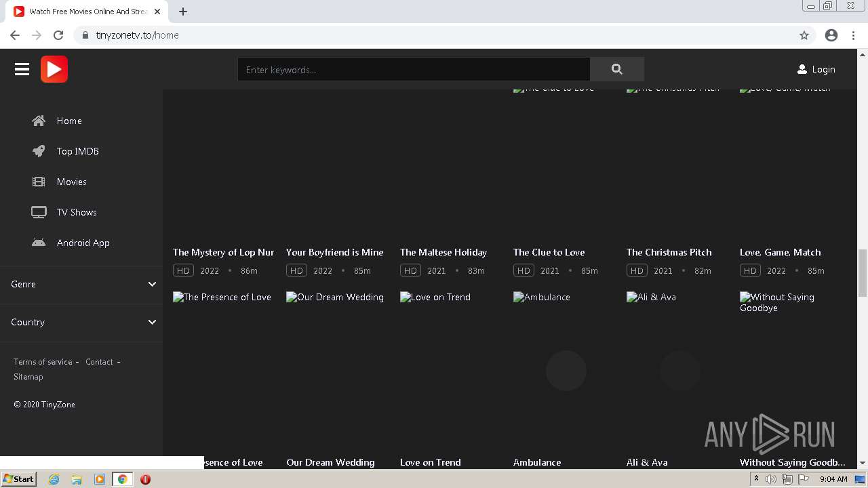Open the hamburger menu icon
The image size is (868, 488).
pos(22,69)
